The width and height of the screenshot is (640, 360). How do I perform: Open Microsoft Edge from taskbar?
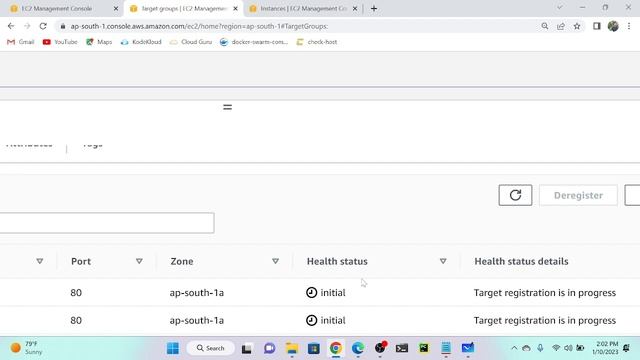click(358, 348)
